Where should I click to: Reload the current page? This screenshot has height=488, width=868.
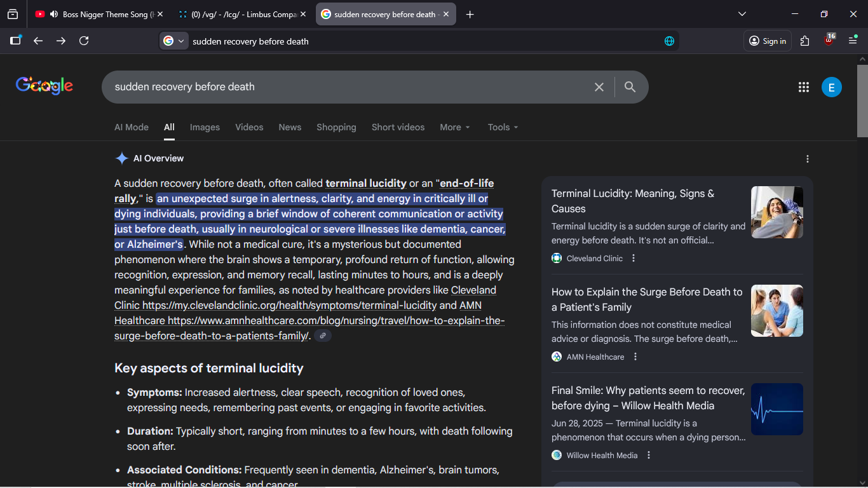coord(84,41)
